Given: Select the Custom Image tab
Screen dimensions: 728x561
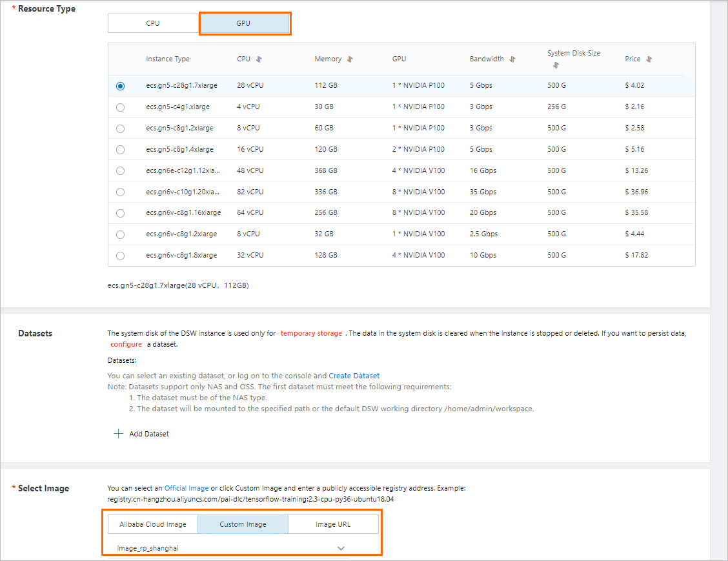Looking at the screenshot, I should (x=243, y=524).
